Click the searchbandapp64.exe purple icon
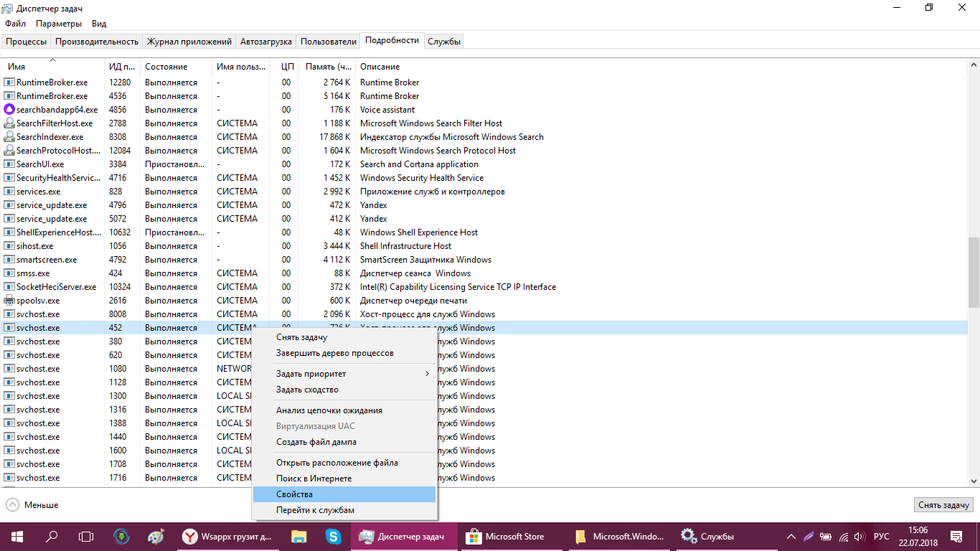This screenshot has width=980, height=551. coord(9,110)
